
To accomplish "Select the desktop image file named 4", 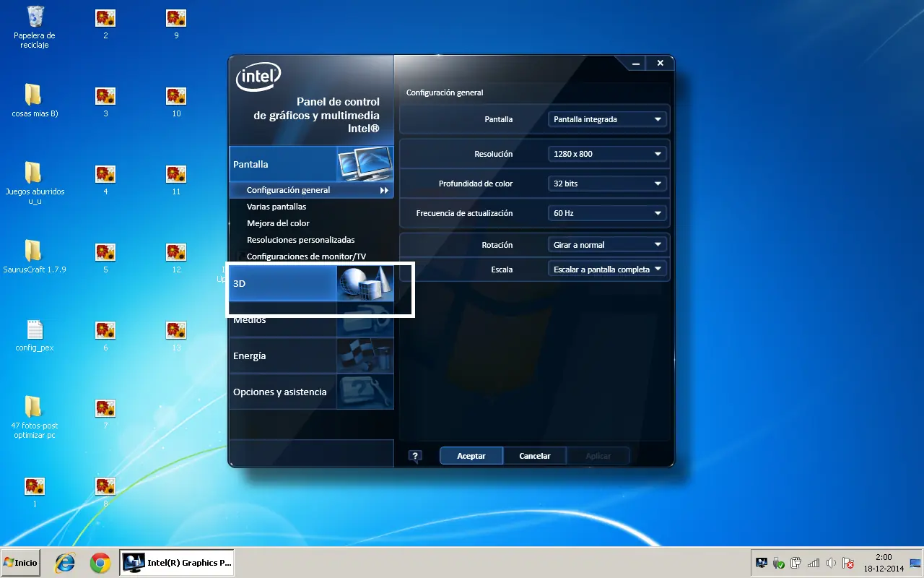I will (105, 179).
